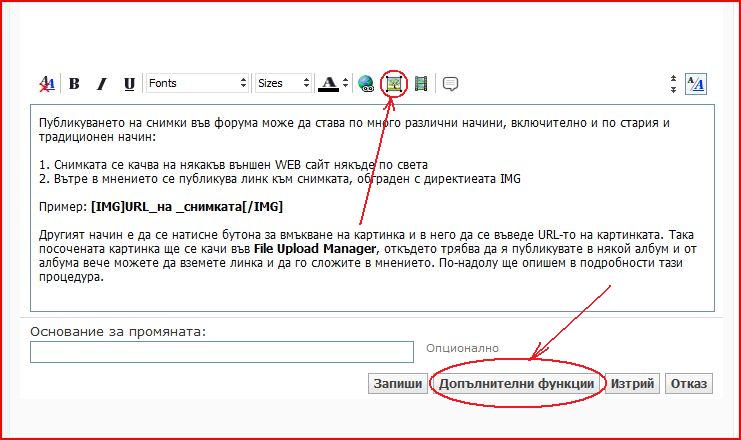Click the text color 'A' swatch
The width and height of the screenshot is (741, 440).
pos(327,84)
